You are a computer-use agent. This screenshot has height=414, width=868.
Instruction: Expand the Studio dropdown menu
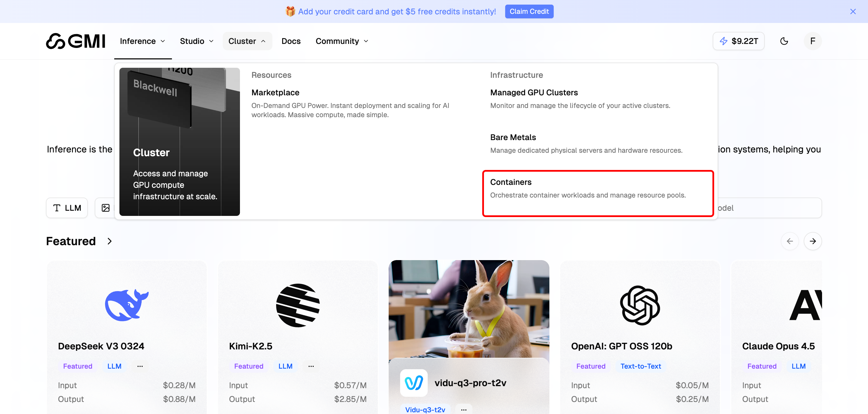point(196,41)
